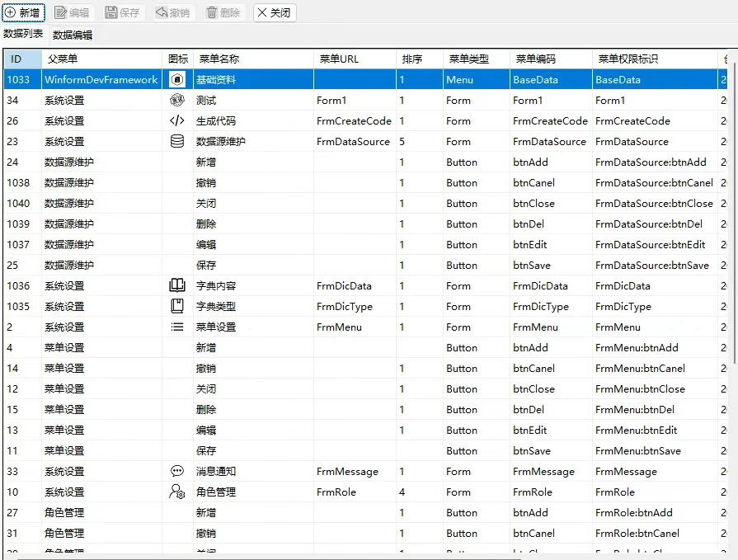The width and height of the screenshot is (738, 560).
Task: Click the 撤销 toolbar button
Action: 172,12
